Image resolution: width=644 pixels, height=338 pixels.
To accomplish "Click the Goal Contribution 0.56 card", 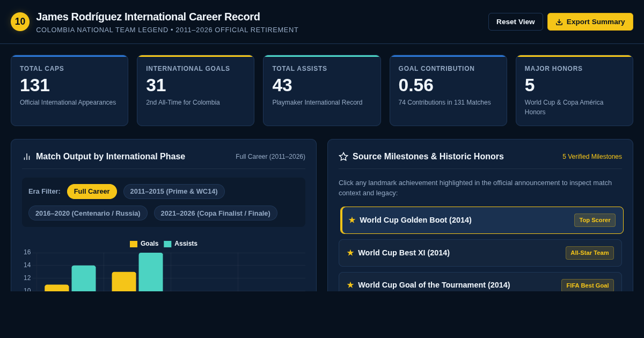I will click(x=448, y=91).
